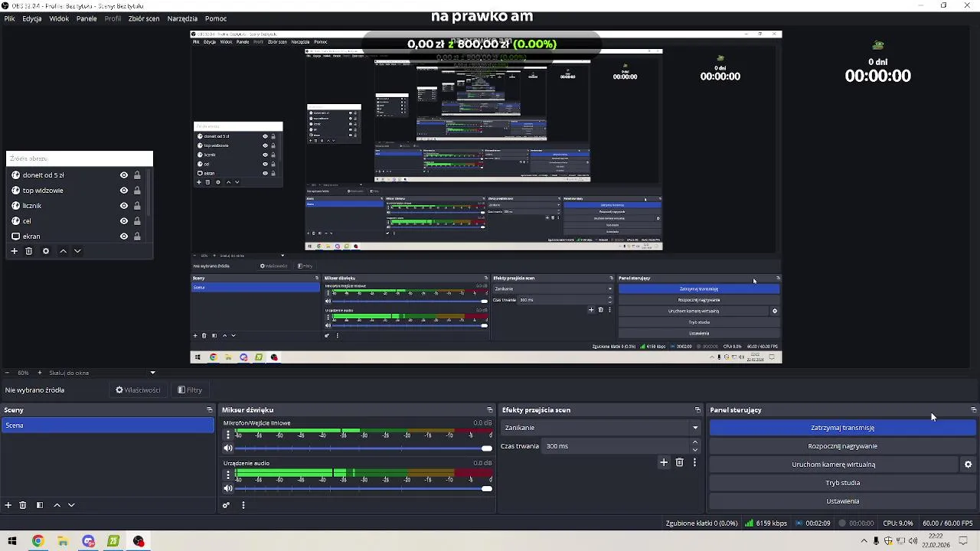
Task: Add a scene transition with plus icon
Action: (664, 462)
